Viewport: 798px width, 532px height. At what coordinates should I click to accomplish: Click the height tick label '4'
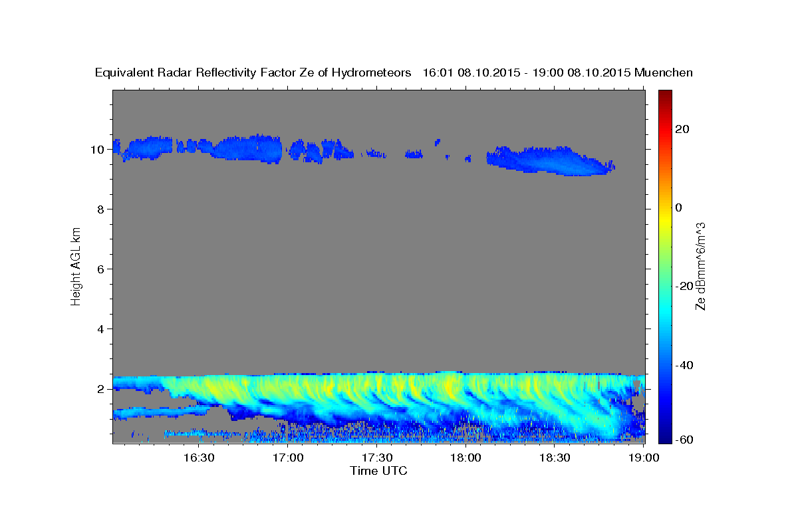100,329
